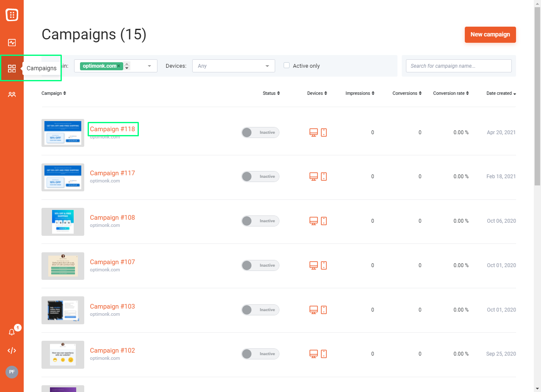Click the Oct 06, 2020 creation date
541x392 pixels.
[501, 221]
